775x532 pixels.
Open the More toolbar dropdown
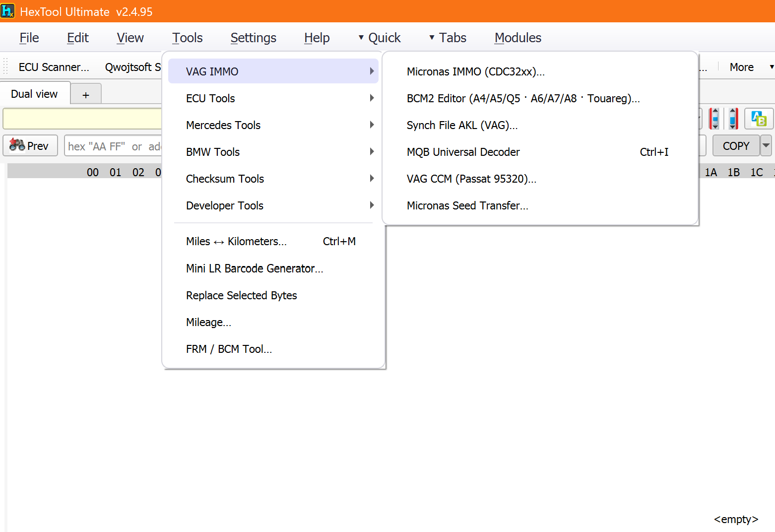[751, 67]
